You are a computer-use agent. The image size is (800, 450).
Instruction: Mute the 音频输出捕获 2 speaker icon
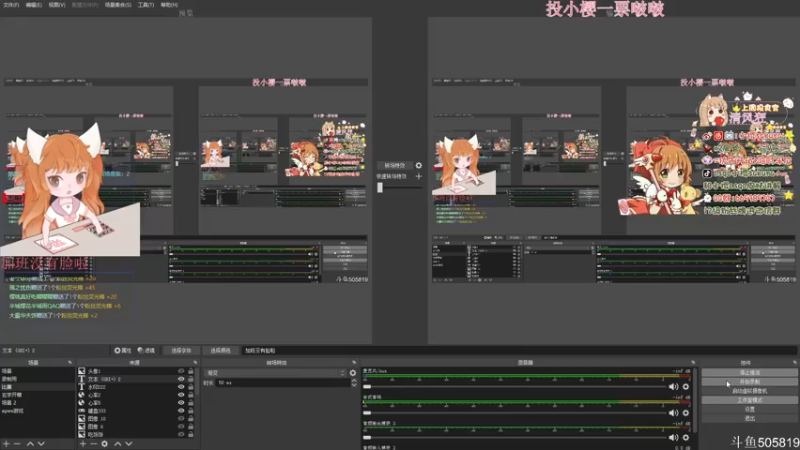[x=673, y=437]
